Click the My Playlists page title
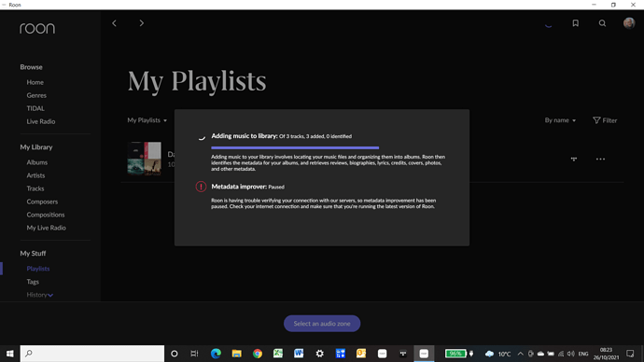 click(197, 81)
